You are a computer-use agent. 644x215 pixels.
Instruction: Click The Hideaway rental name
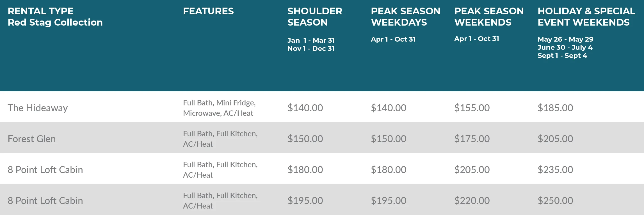click(x=38, y=108)
